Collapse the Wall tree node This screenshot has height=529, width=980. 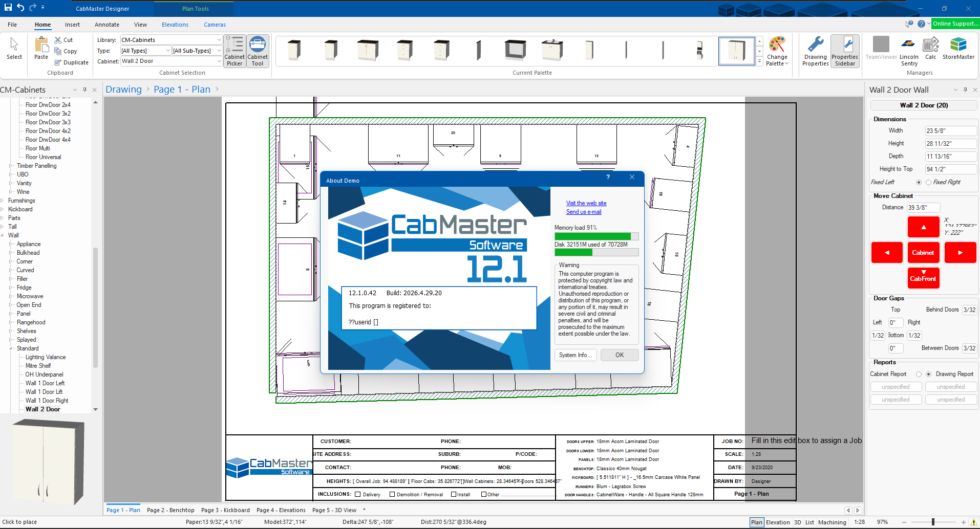(3, 235)
